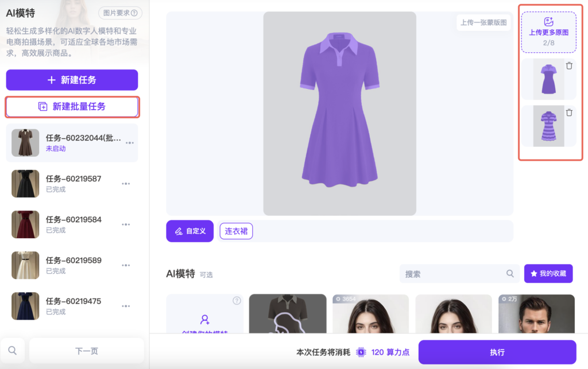Image resolution: width=588 pixels, height=369 pixels.
Task: Open more options for task 任务-60219475
Action: [126, 306]
